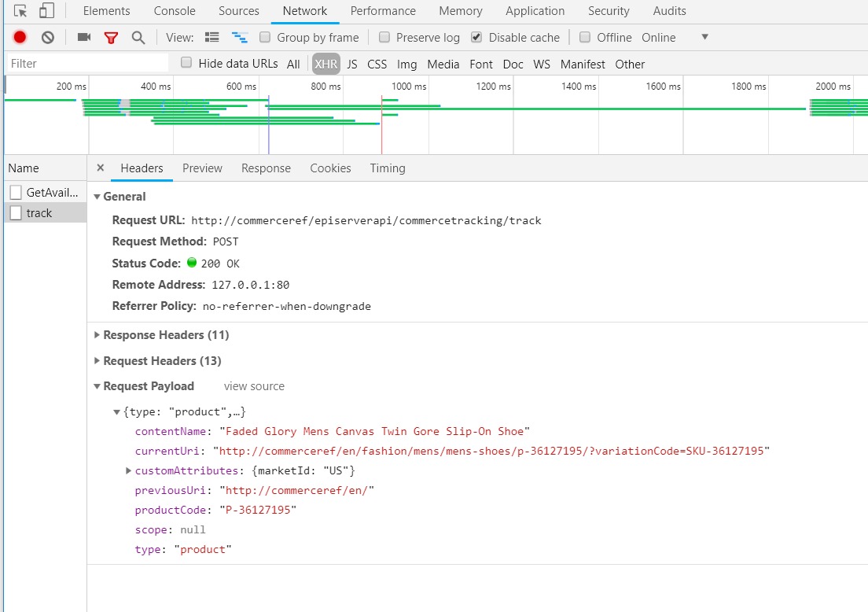This screenshot has width=868, height=612.
Task: Click the view source link
Action: pyautogui.click(x=254, y=386)
